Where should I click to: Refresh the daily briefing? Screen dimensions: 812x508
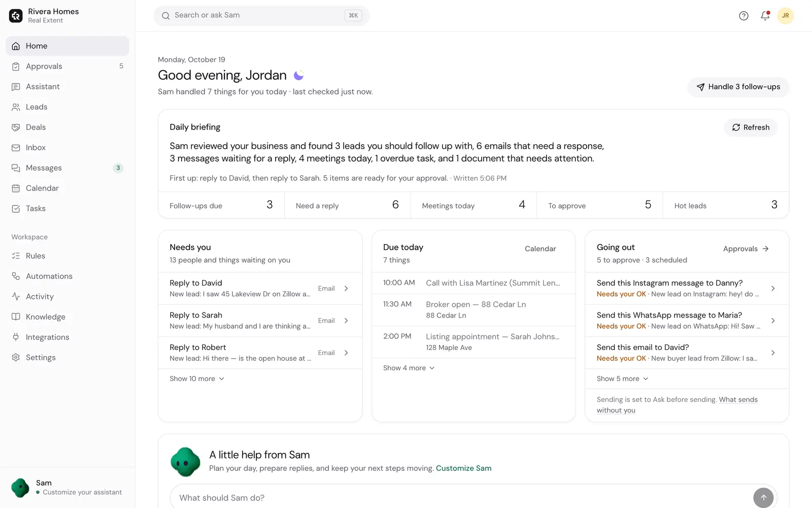[751, 128]
